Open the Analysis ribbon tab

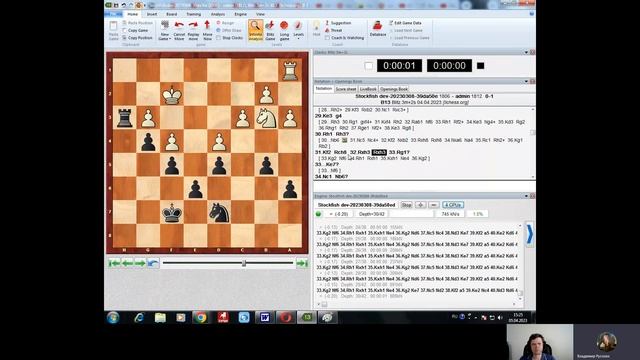[218, 14]
